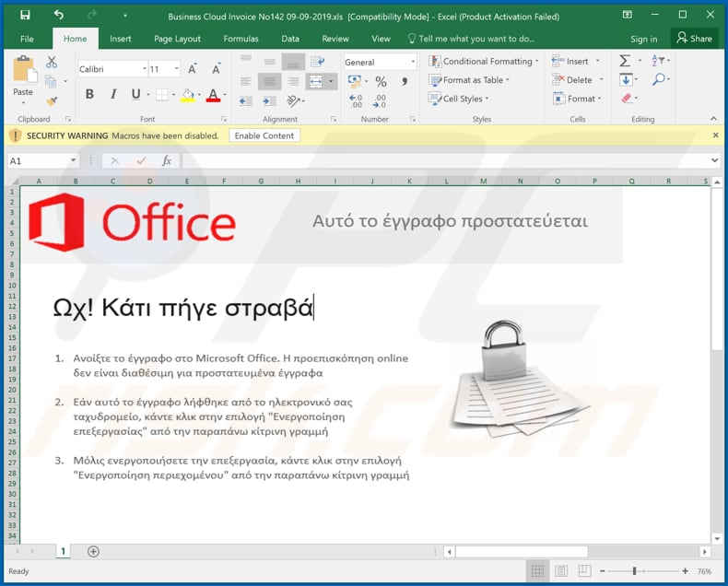This screenshot has height=586, width=728.
Task: Click the Increase Indent icon
Action: (x=269, y=100)
